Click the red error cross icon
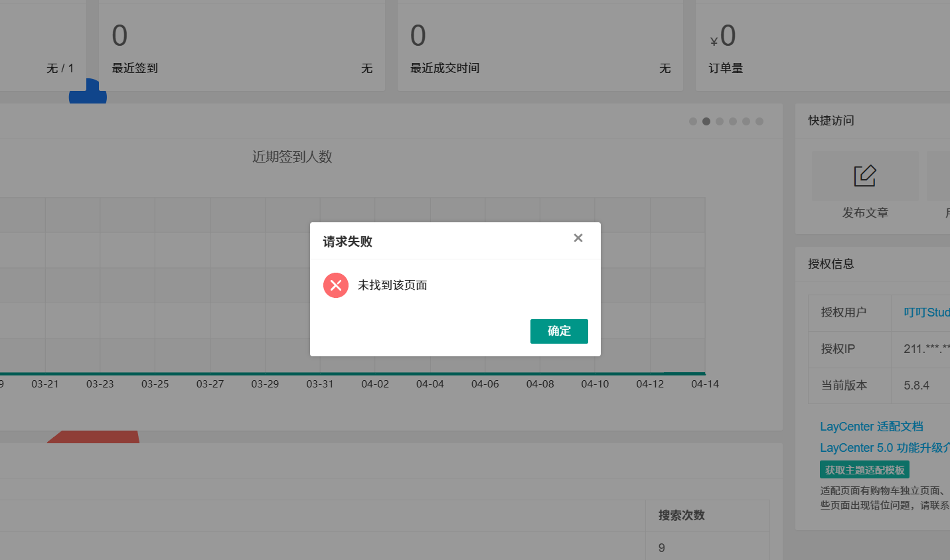Screen dimensions: 950x560 click(x=336, y=285)
